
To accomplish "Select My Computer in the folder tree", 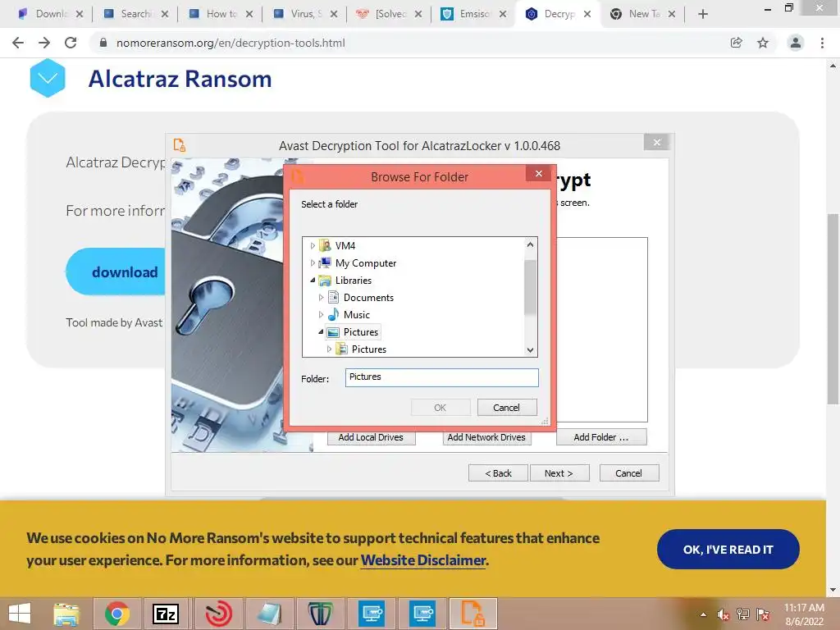I will click(366, 263).
